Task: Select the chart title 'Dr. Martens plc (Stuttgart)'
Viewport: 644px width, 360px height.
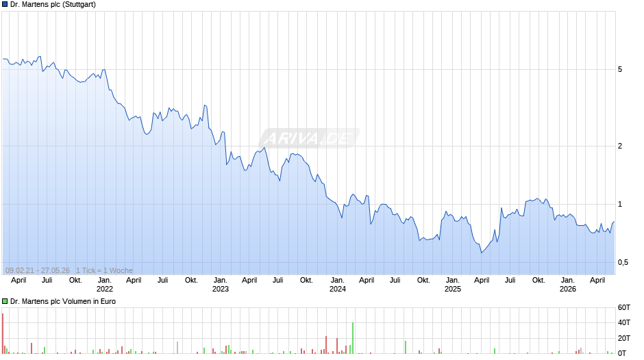Action: (x=53, y=5)
